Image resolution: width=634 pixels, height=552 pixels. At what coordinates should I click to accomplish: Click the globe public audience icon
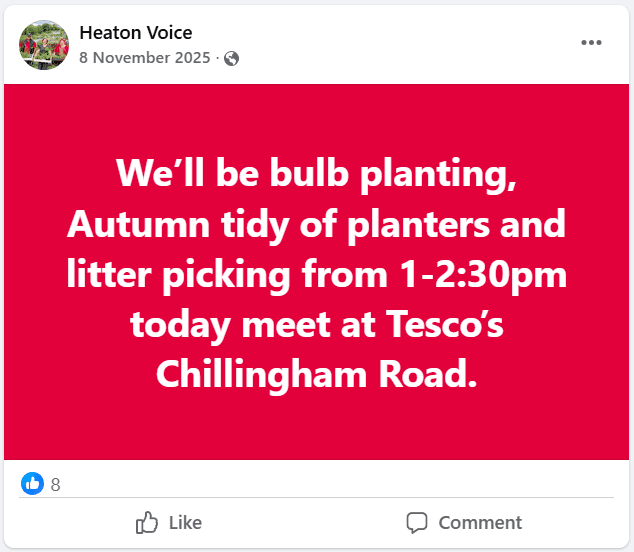(x=232, y=58)
